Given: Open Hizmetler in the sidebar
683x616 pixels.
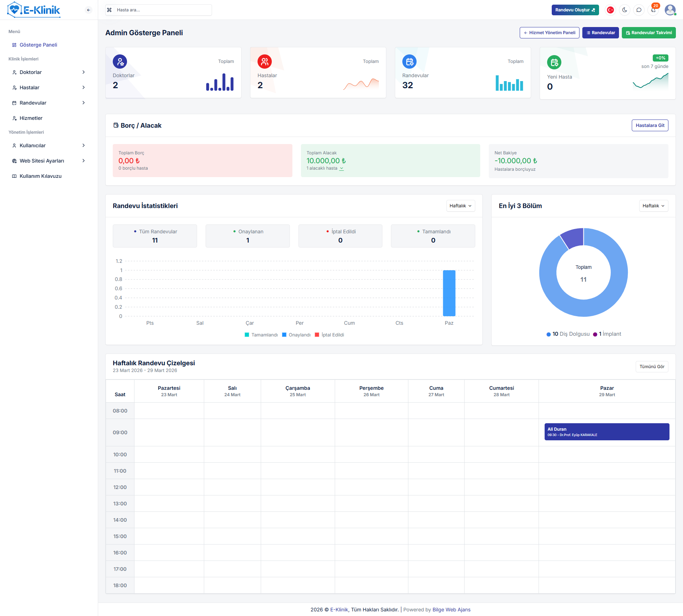Looking at the screenshot, I should [x=31, y=118].
